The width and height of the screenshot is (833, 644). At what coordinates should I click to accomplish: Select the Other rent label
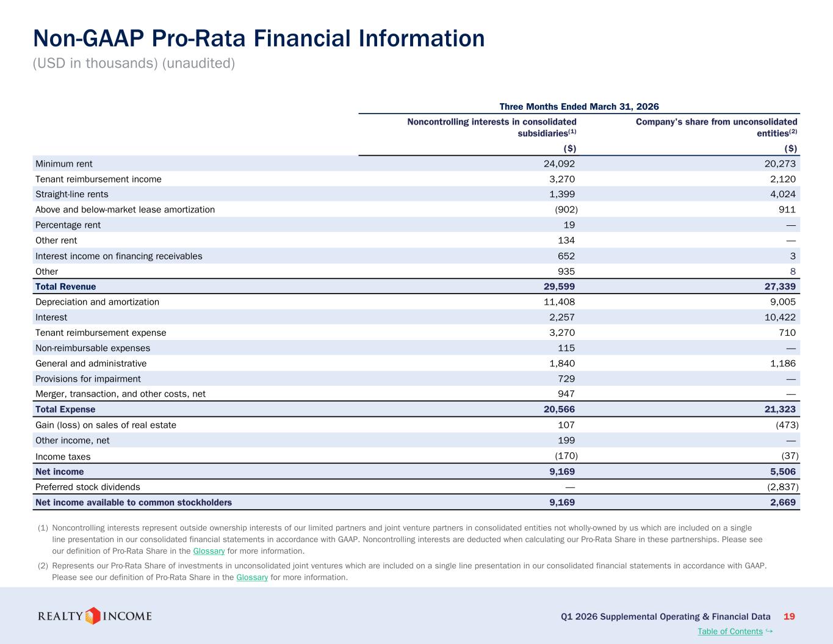tap(56, 241)
